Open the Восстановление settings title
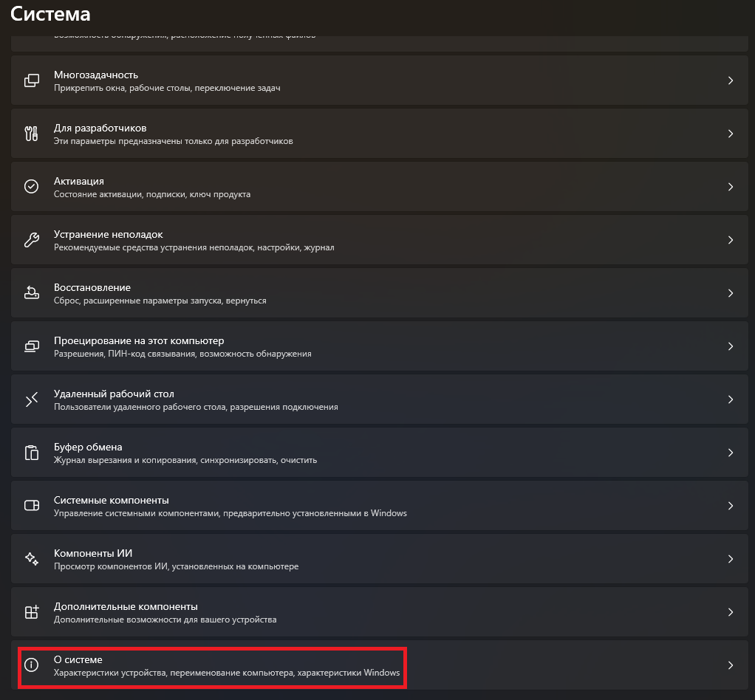Viewport: 755px width, 700px height. [x=92, y=287]
